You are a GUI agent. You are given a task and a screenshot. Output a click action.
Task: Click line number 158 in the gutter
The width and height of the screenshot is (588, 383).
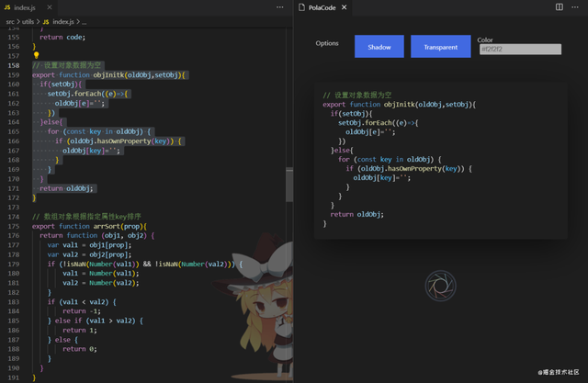pos(14,65)
